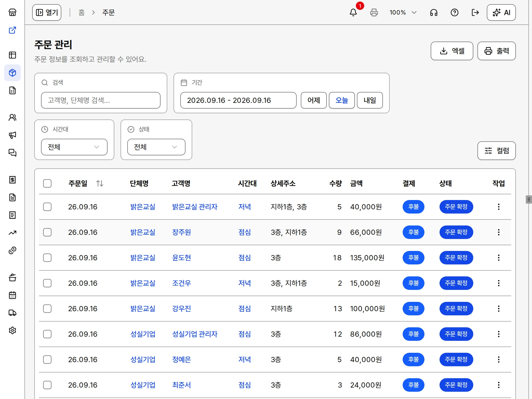
Task: Expand the 시간대 dropdown
Action: pyautogui.click(x=74, y=147)
